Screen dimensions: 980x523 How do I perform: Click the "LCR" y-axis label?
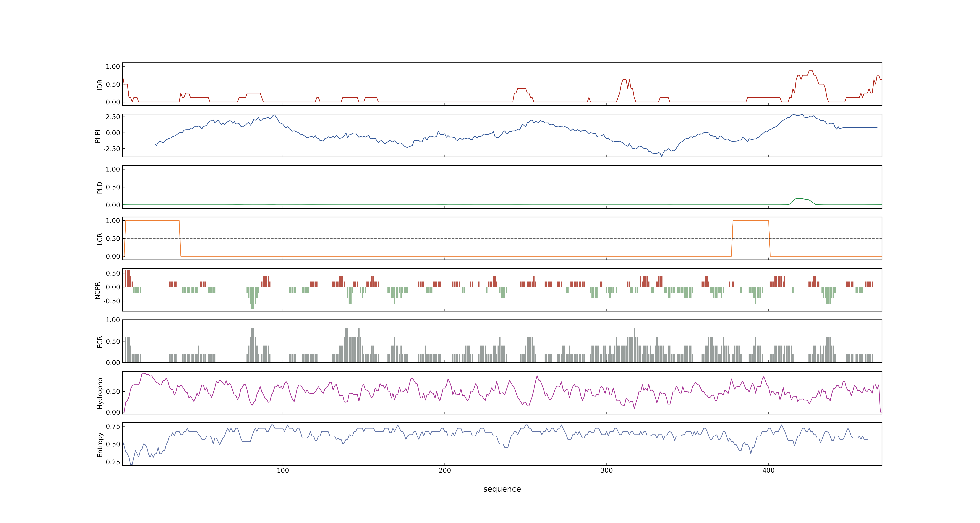pos(100,239)
